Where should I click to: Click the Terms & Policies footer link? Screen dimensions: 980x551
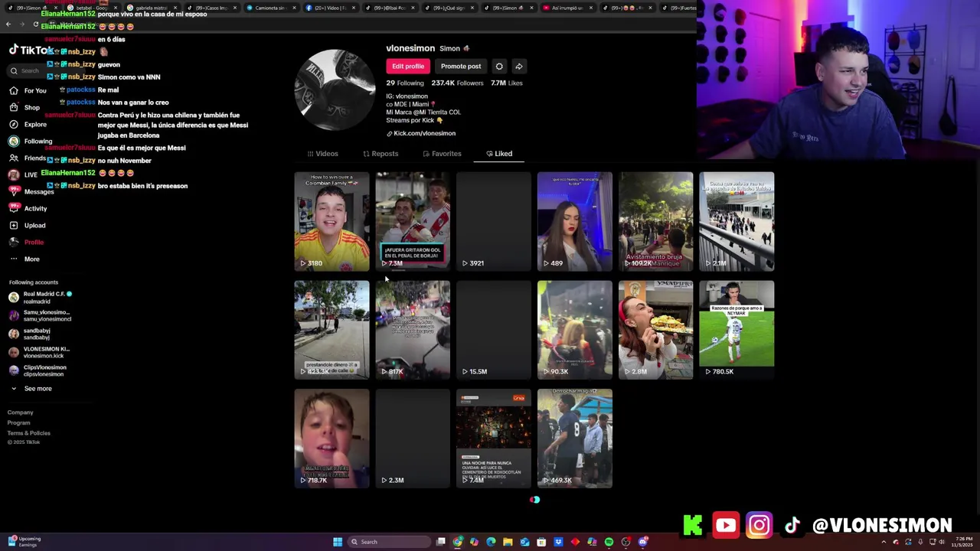[x=29, y=433]
